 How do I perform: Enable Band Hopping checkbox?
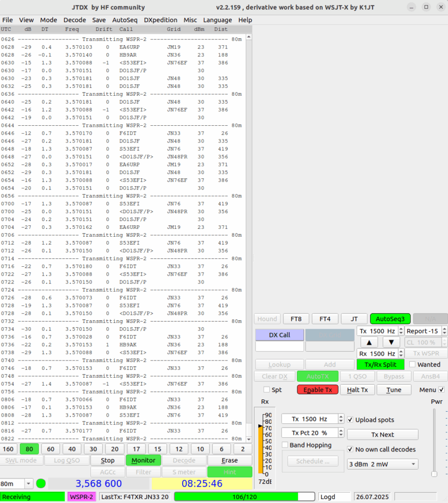coord(284,445)
